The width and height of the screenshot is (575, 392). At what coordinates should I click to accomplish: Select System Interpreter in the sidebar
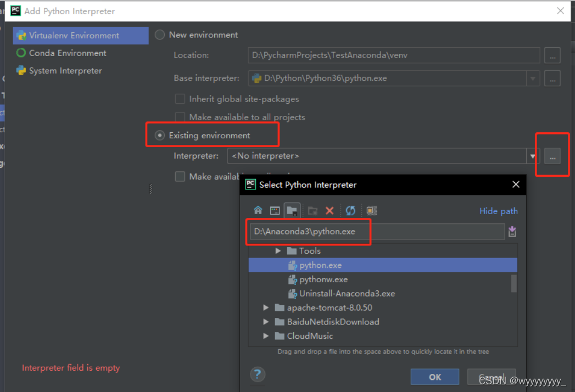81,71
